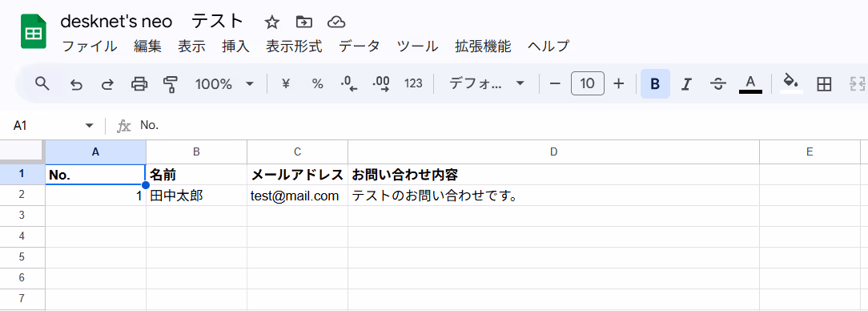Select the cell テストのお問い合わせです。

pyautogui.click(x=553, y=195)
